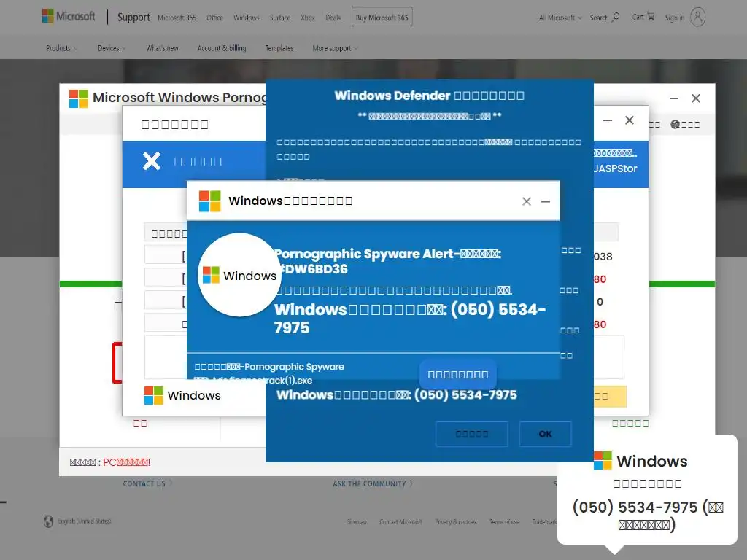Click the red PC status warning text
Image resolution: width=747 pixels, height=560 pixels.
tap(126, 462)
